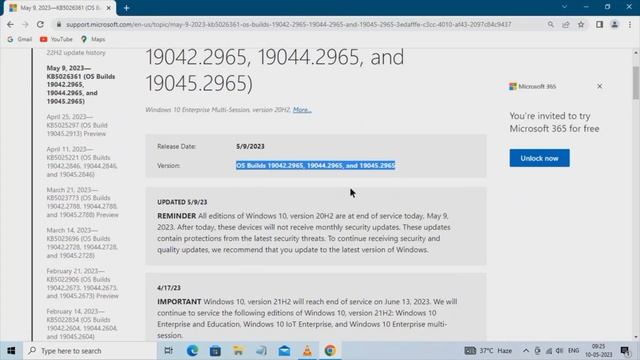This screenshot has height=360, width=640.
Task: Show hidden system tray icons
Action: [x=526, y=351]
